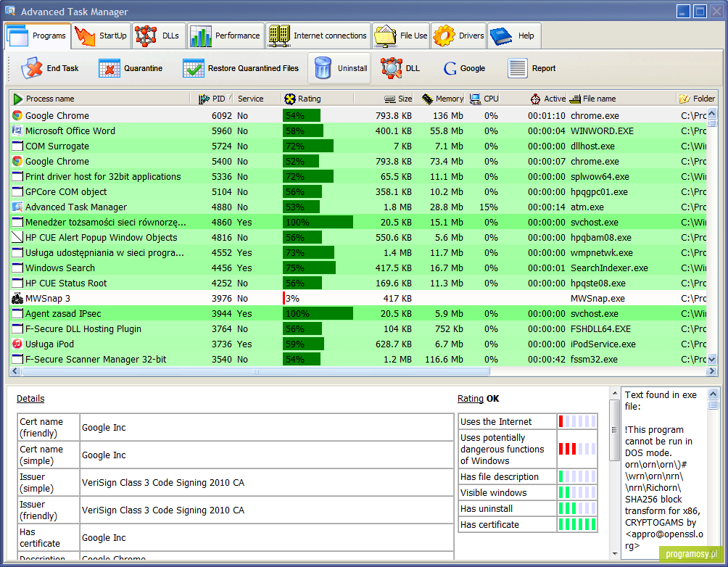Open the DLLs tab
The image size is (728, 567).
(x=159, y=36)
